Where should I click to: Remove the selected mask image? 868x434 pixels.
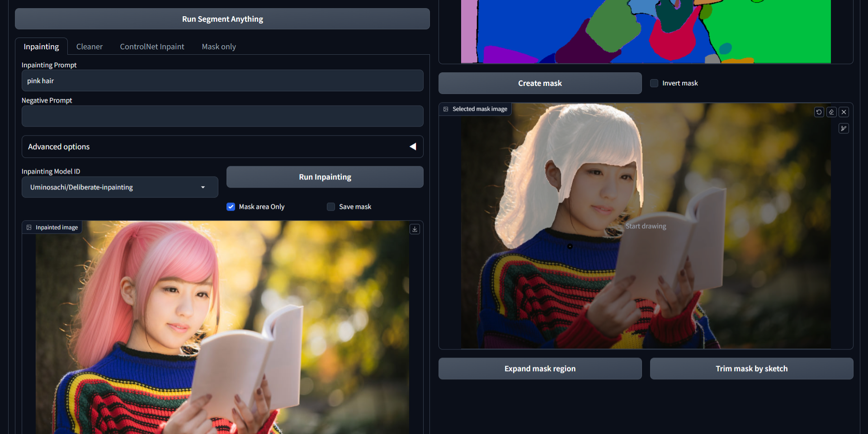844,112
